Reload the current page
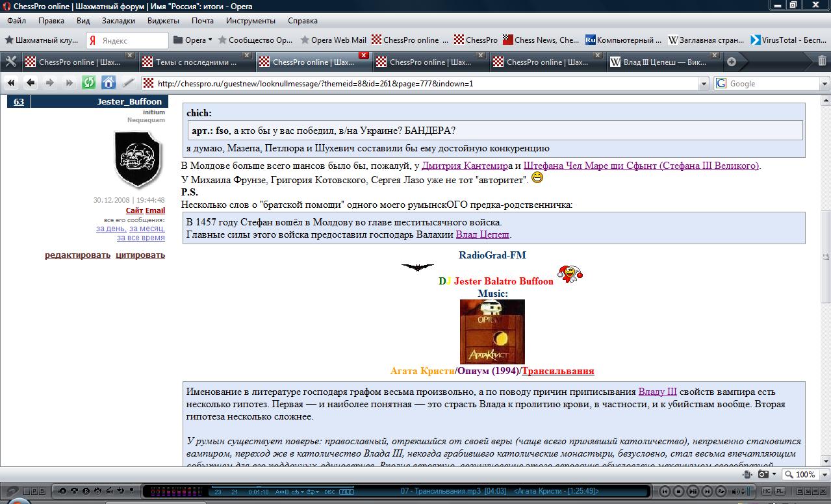This screenshot has width=831, height=504. [89, 83]
